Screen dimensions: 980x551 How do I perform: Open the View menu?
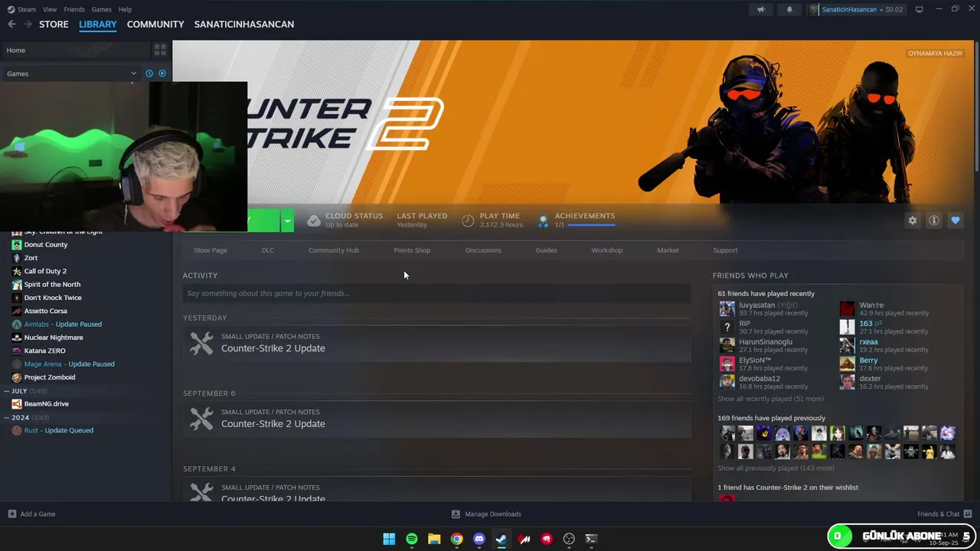click(x=50, y=9)
